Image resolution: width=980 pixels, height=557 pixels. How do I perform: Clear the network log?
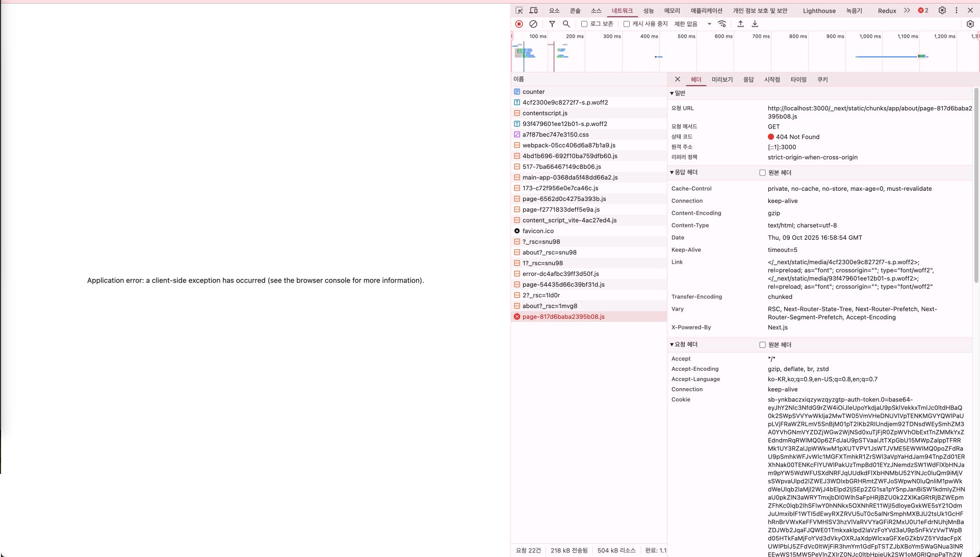click(x=533, y=24)
